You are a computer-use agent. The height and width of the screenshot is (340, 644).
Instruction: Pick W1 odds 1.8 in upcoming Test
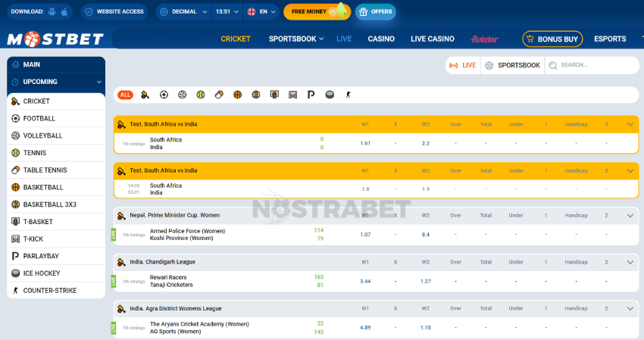[x=365, y=189]
